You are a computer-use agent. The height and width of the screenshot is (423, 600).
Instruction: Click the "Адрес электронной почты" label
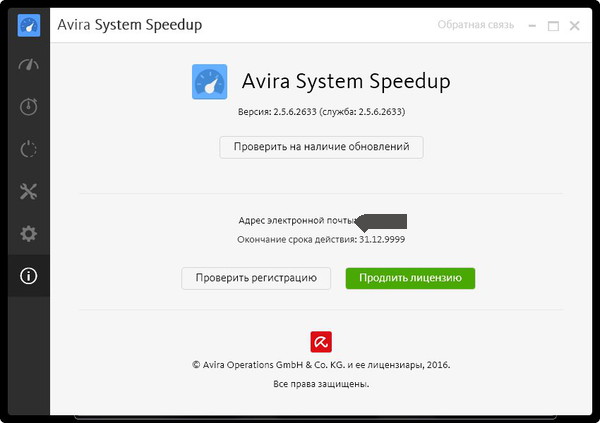(297, 220)
